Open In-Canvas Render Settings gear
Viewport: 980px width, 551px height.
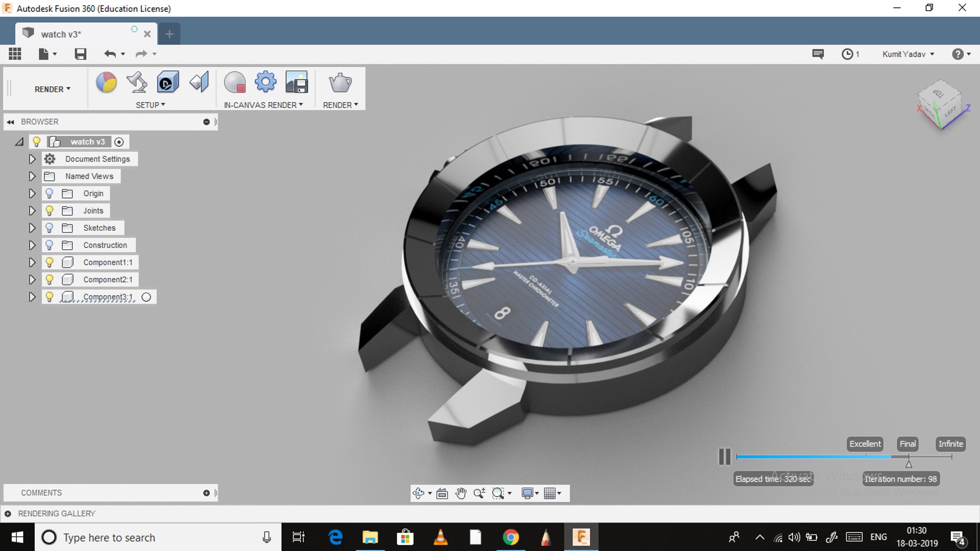[x=265, y=82]
